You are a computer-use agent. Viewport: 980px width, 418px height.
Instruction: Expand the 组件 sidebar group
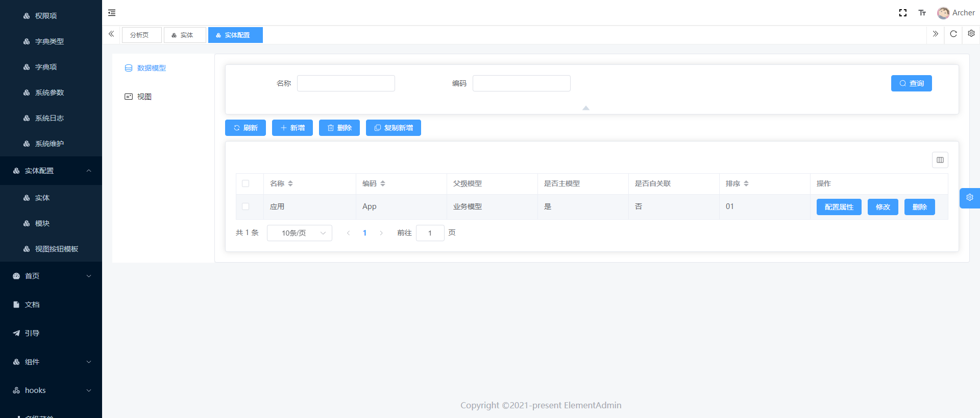click(51, 362)
